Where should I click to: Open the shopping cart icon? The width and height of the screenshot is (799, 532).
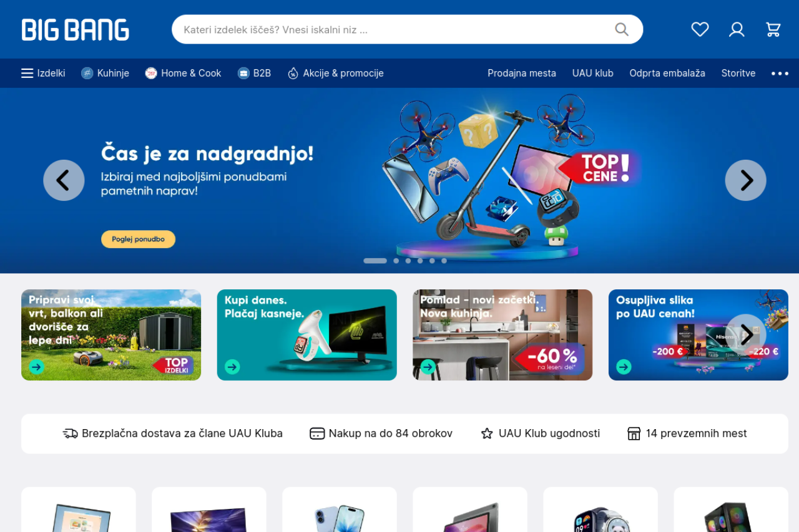[x=773, y=29]
